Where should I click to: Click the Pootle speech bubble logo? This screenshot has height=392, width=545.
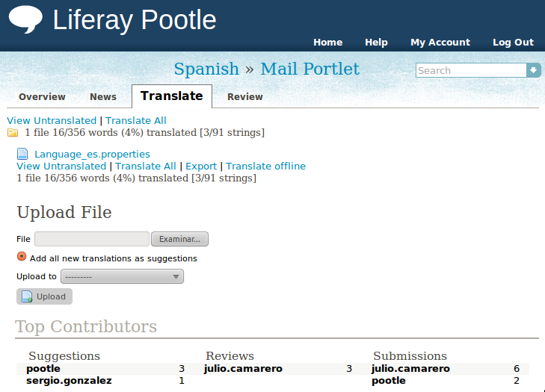[x=25, y=19]
